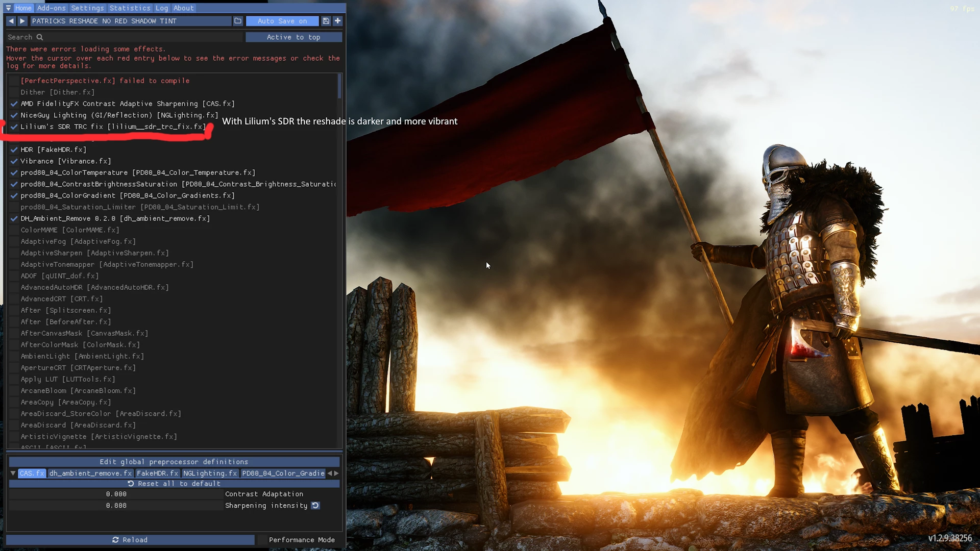Select the dh_ambient_remove.fx tab

coord(90,473)
